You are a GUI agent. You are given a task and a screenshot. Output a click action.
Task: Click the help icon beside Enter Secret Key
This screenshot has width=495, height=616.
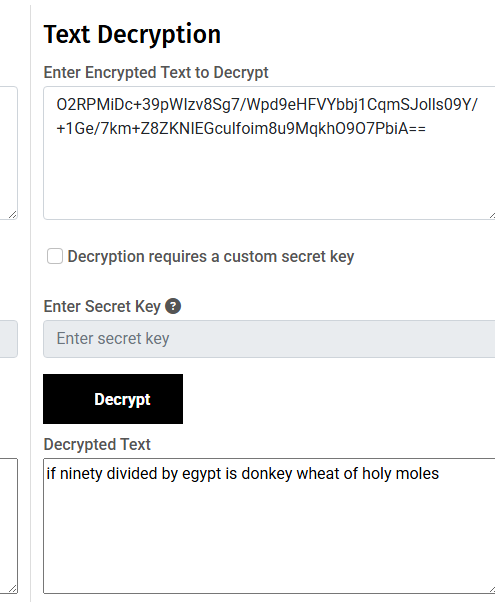pos(173,306)
